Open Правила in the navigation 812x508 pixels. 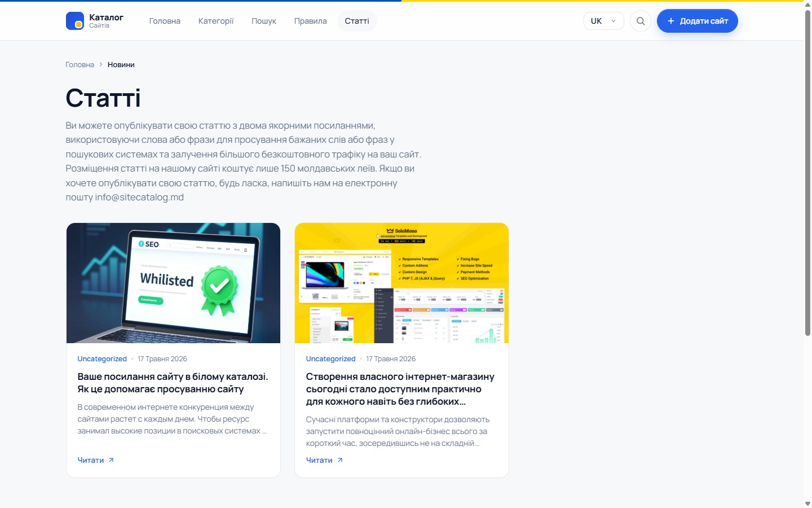point(311,21)
